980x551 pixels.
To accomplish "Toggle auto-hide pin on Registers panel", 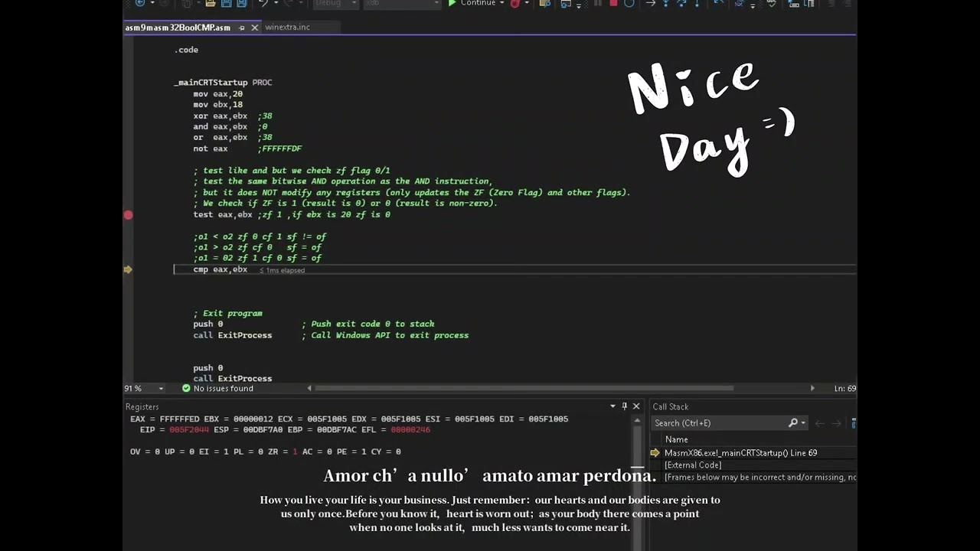I will click(x=625, y=406).
